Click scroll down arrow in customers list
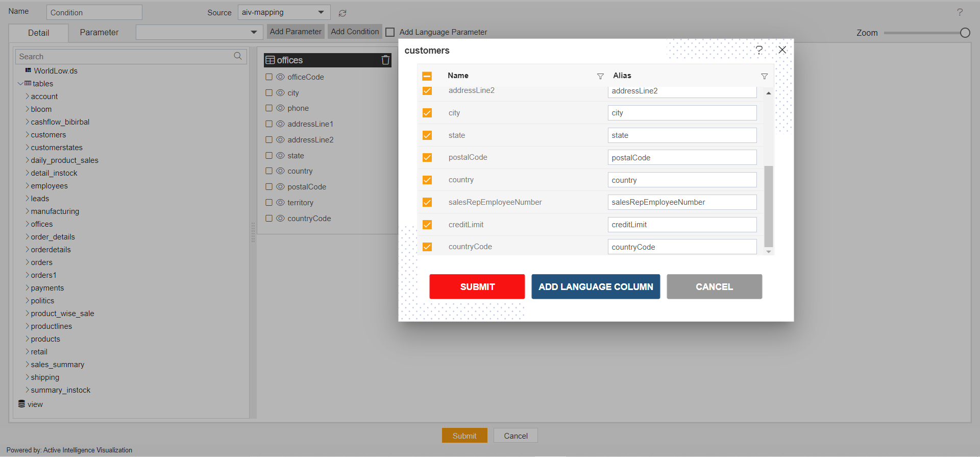This screenshot has width=980, height=457. point(768,252)
